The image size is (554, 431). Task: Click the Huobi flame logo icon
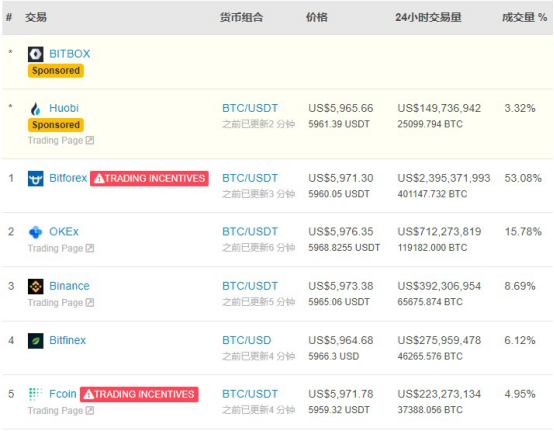[x=36, y=108]
